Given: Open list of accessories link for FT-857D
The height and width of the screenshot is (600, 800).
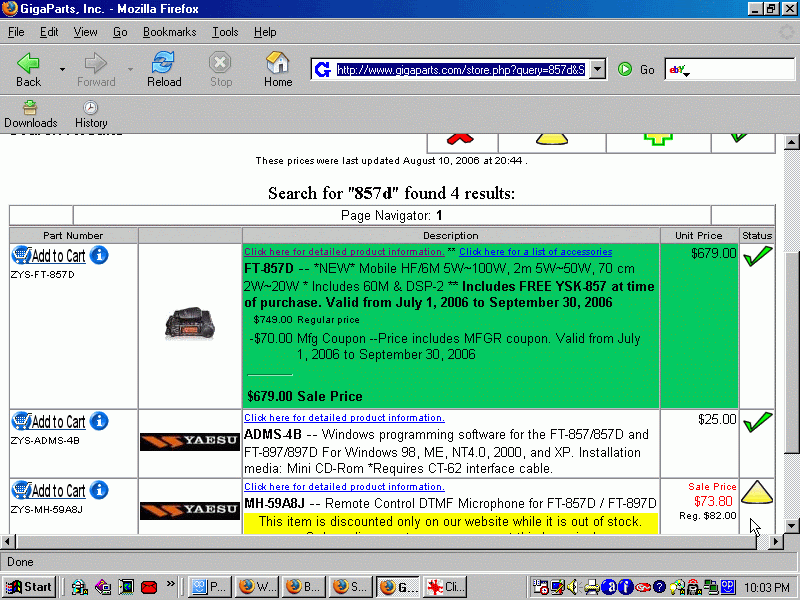Looking at the screenshot, I should tap(535, 252).
